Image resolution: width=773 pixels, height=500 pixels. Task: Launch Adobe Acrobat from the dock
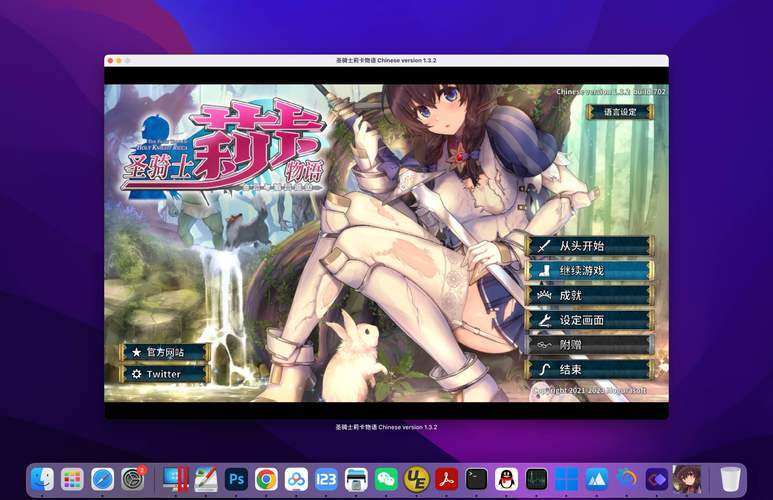click(446, 479)
